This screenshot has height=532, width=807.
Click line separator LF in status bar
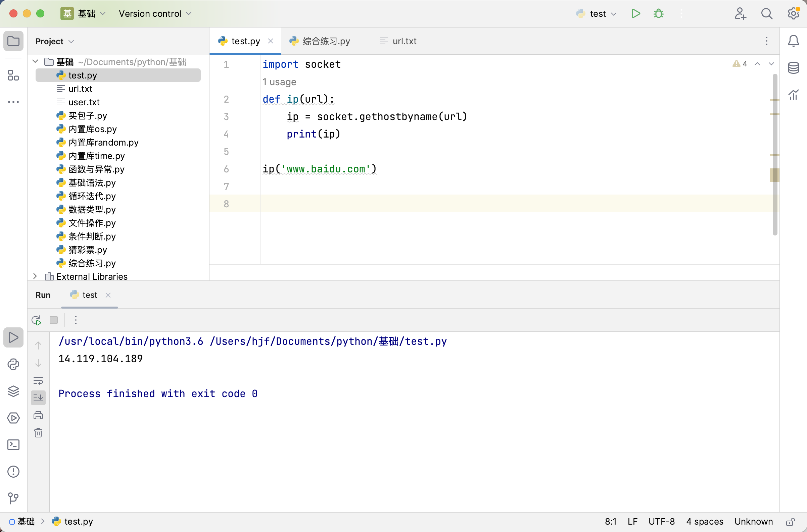[x=632, y=522]
